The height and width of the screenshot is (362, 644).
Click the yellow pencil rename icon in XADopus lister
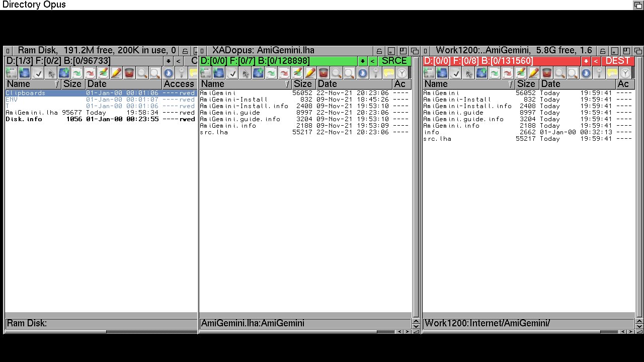[310, 73]
